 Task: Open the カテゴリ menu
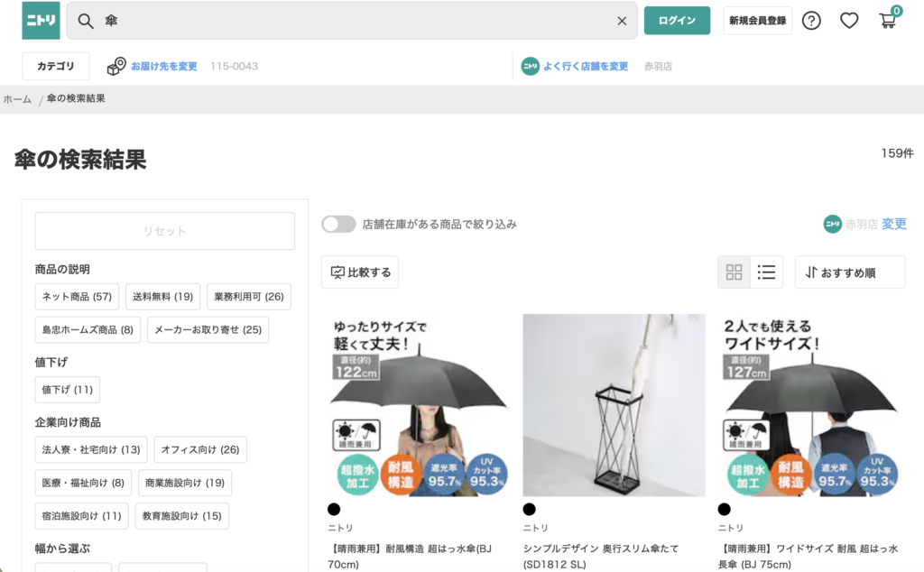[56, 66]
